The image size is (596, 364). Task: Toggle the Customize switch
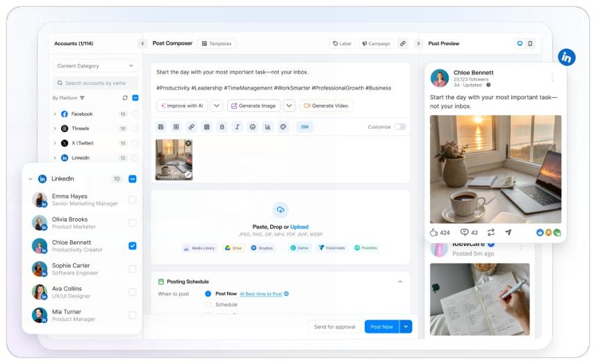point(400,127)
